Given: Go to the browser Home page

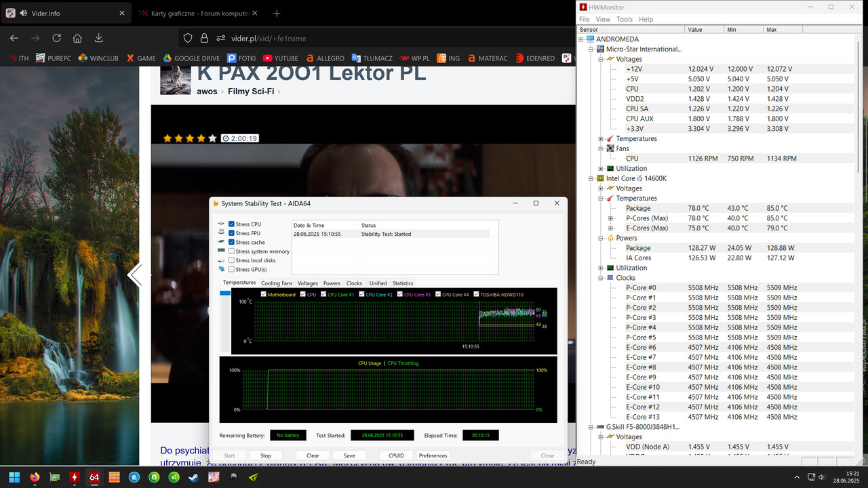Looking at the screenshot, I should click(x=77, y=38).
